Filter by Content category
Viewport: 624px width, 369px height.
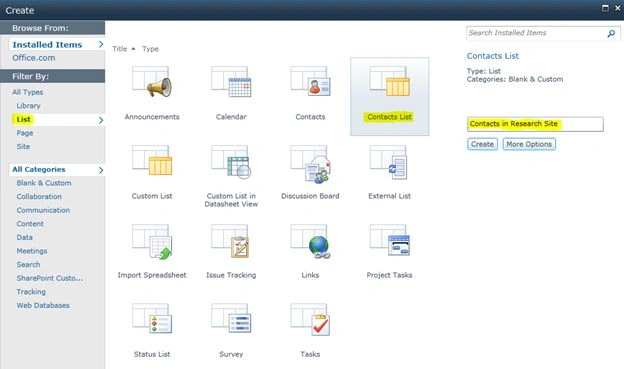tap(30, 224)
